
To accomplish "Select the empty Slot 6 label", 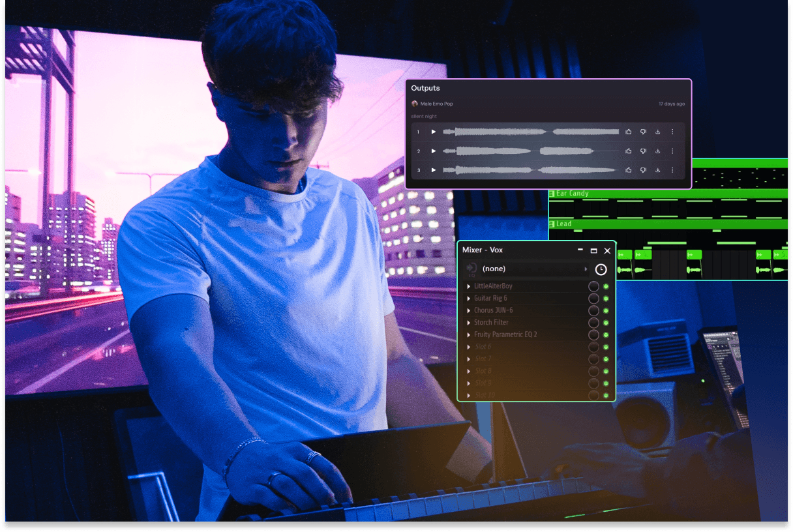I will (483, 347).
